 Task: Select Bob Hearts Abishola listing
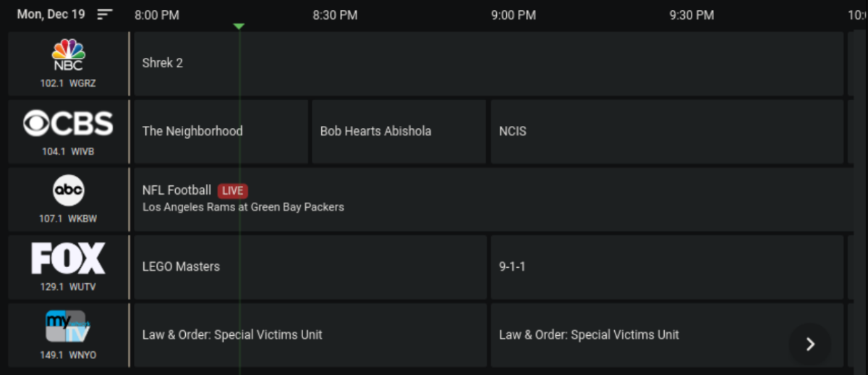coord(399,131)
